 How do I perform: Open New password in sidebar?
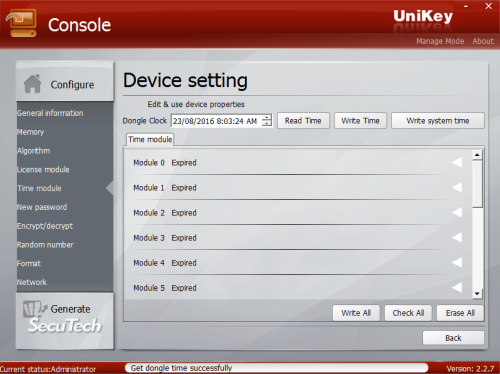pyautogui.click(x=42, y=207)
